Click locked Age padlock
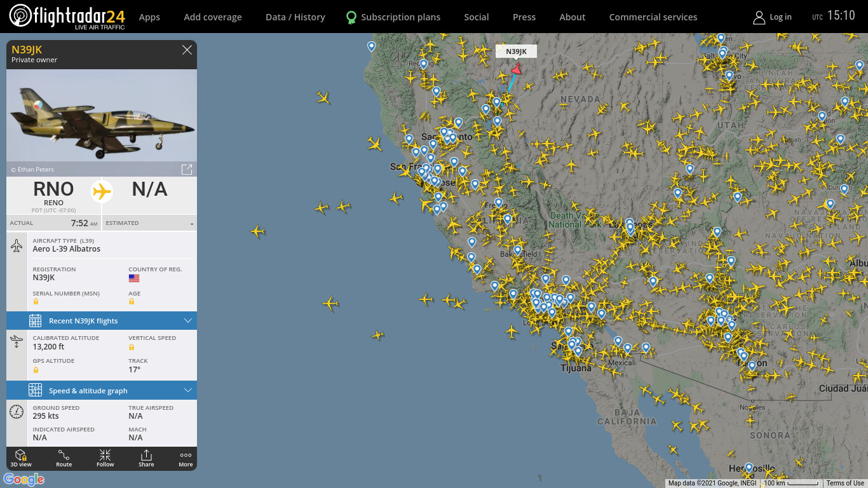Viewport: 868px width, 488px height. tap(132, 302)
